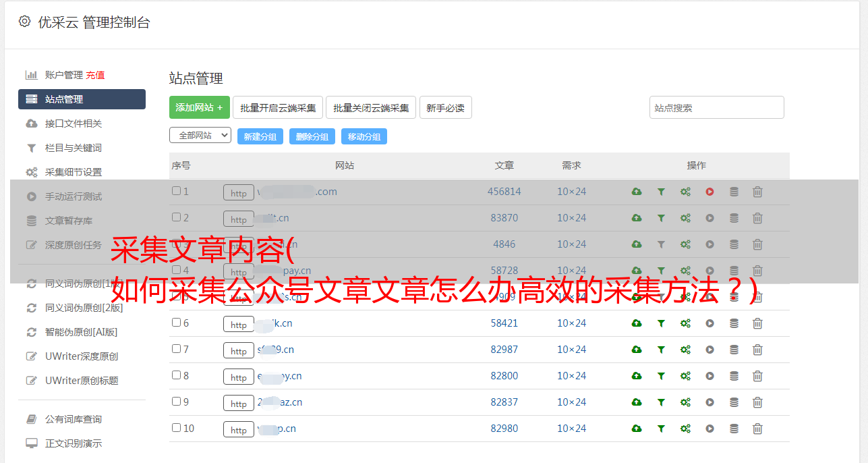The height and width of the screenshot is (463, 868).
Task: Click the green 添加网站 + button
Action: pyautogui.click(x=200, y=107)
